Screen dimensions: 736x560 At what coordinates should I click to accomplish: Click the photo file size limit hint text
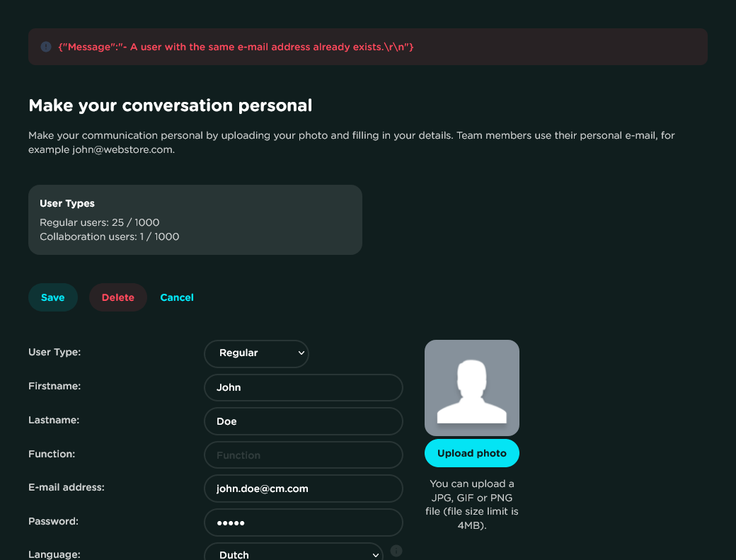click(472, 505)
